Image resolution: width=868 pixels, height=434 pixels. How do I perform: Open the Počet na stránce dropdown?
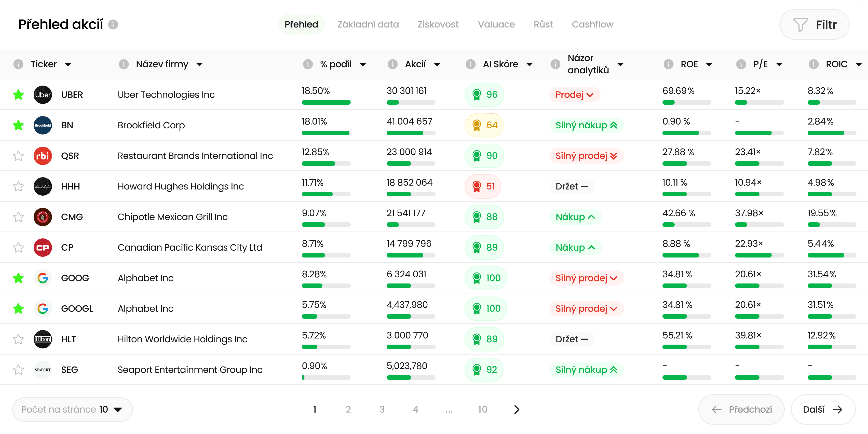tap(72, 409)
